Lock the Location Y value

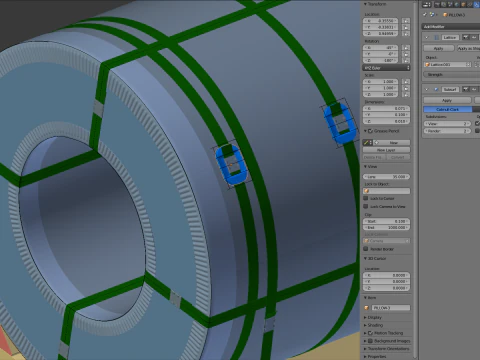pos(406,27)
